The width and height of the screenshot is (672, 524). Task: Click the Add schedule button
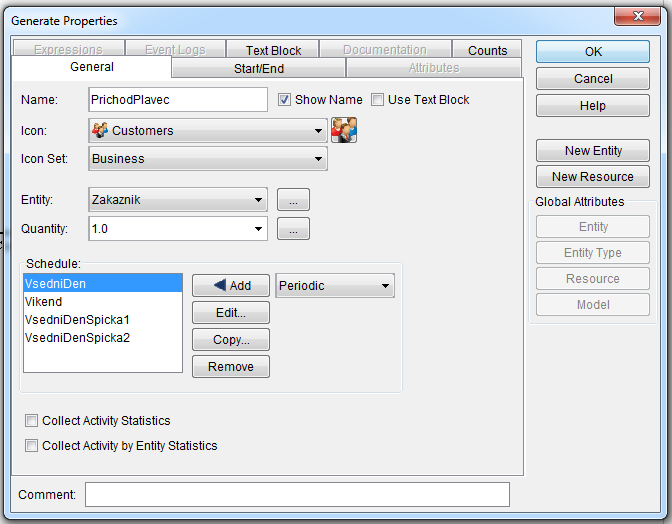pos(231,286)
